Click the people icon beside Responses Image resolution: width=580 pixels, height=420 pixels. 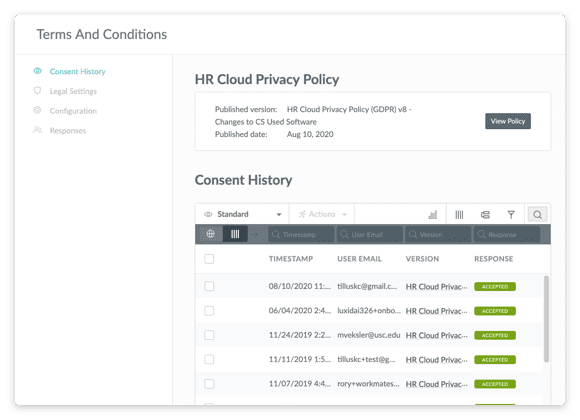37,130
